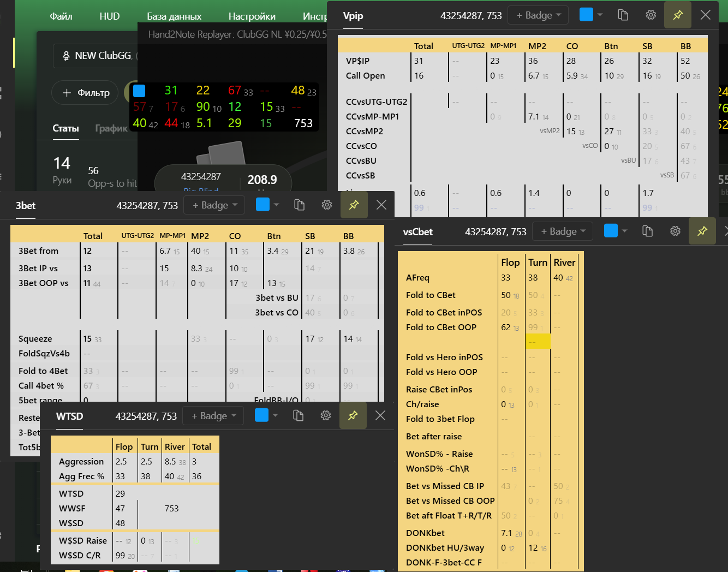
Task: Expand color dropdown arrow in 3bet popup
Action: (x=276, y=205)
